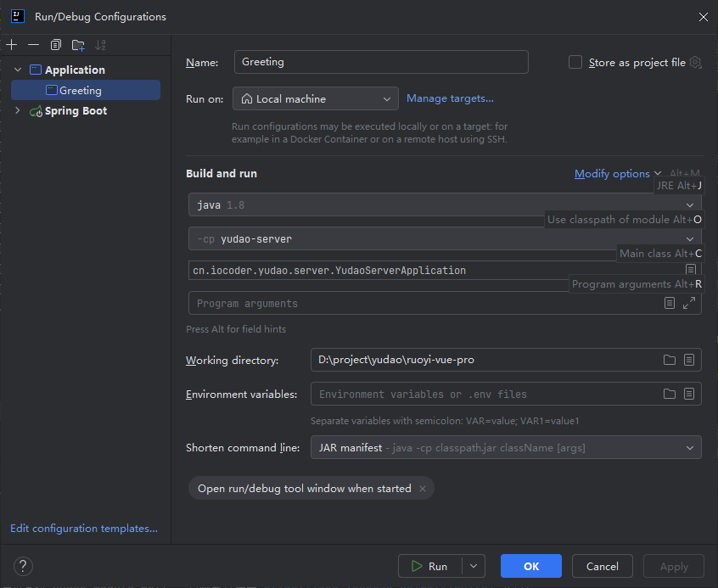Image resolution: width=718 pixels, height=588 pixels.
Task: Remove the selected run configuration
Action: pos(34,44)
